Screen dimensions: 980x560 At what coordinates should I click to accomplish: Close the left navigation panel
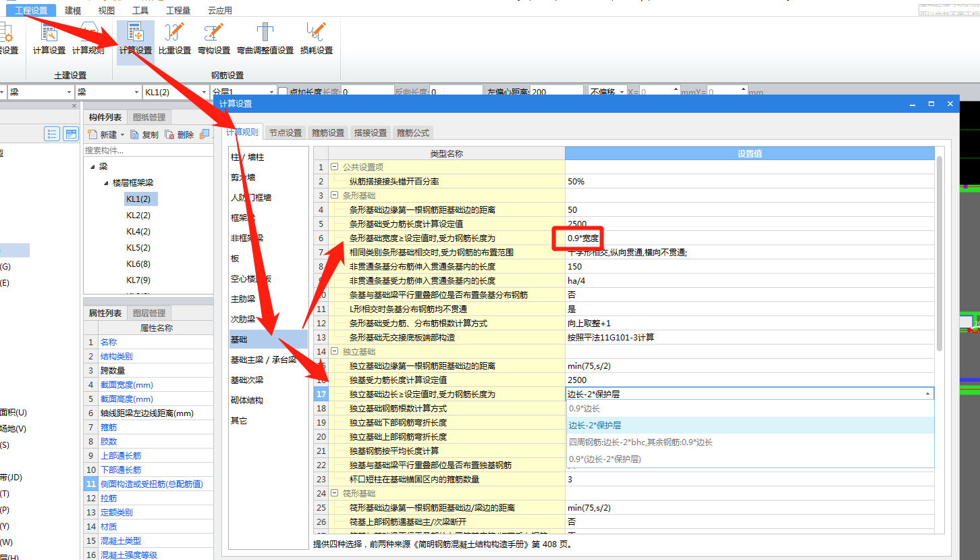click(x=74, y=105)
